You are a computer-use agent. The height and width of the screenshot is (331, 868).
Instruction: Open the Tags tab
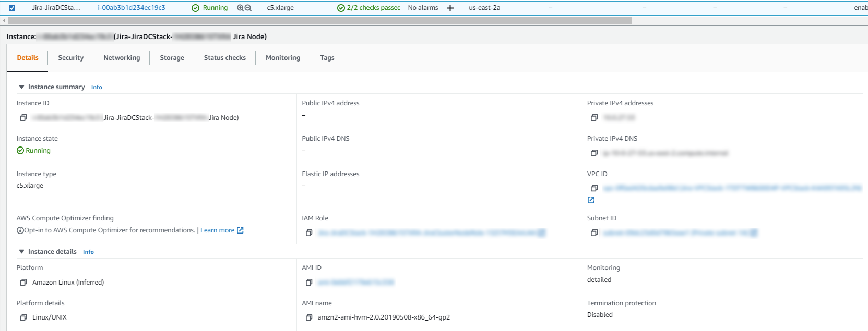327,58
